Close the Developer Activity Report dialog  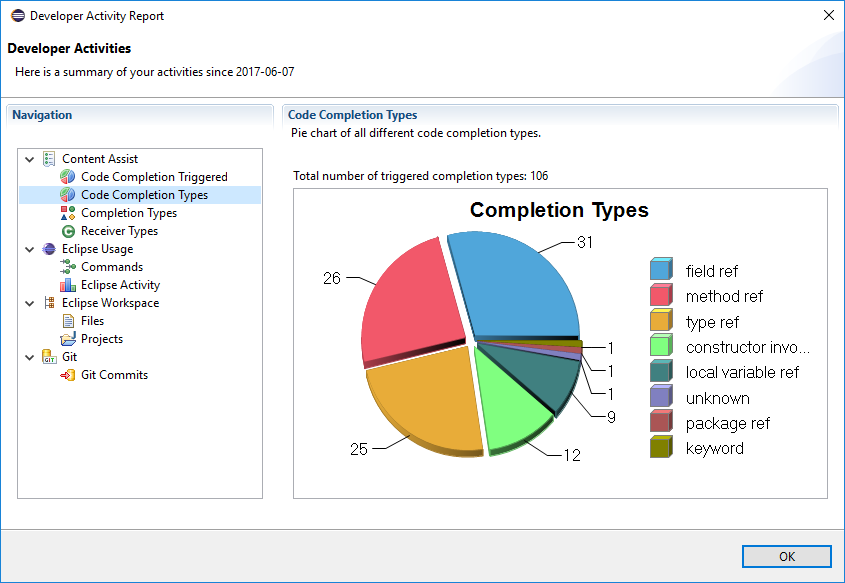[x=829, y=15]
